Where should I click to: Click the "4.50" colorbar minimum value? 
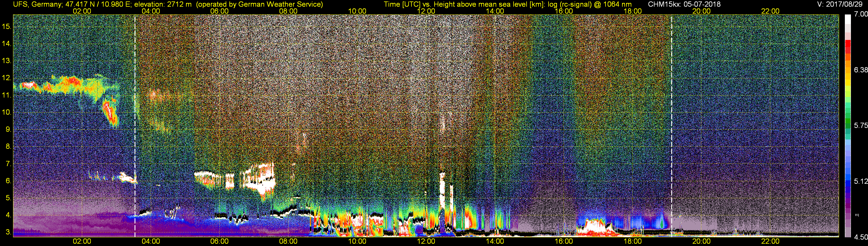pyautogui.click(x=860, y=237)
